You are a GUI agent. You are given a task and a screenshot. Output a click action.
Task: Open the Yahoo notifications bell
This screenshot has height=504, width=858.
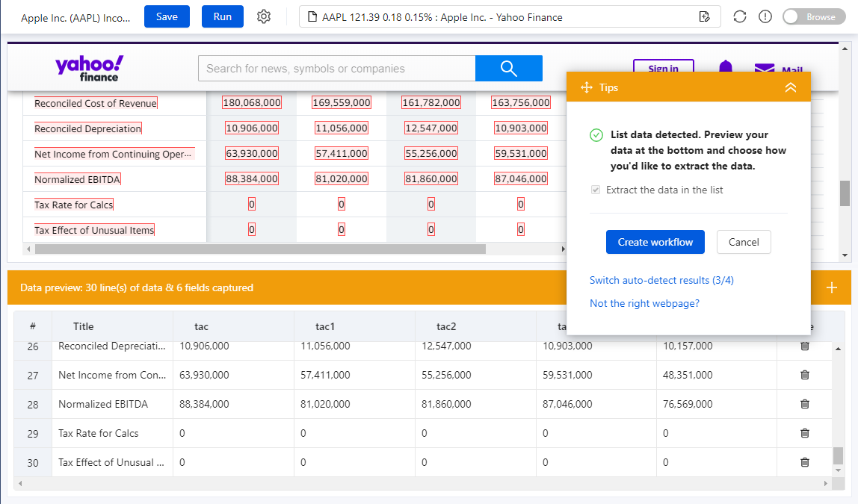click(x=726, y=67)
